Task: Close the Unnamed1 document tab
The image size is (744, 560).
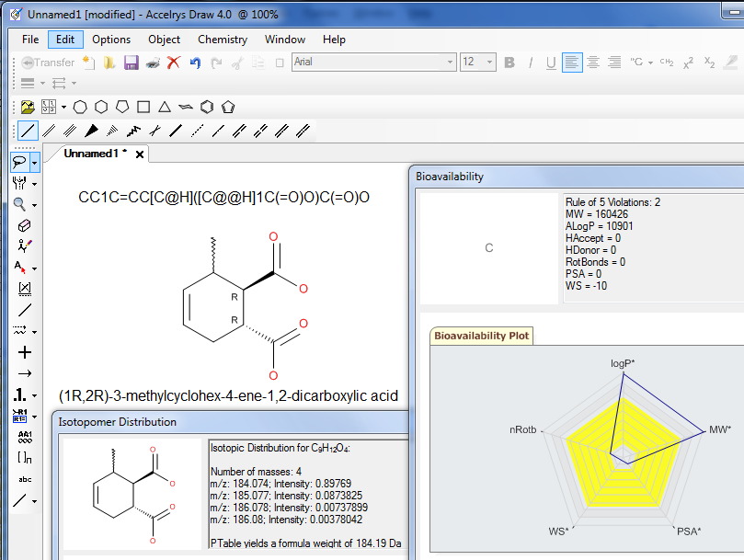Action: point(140,154)
